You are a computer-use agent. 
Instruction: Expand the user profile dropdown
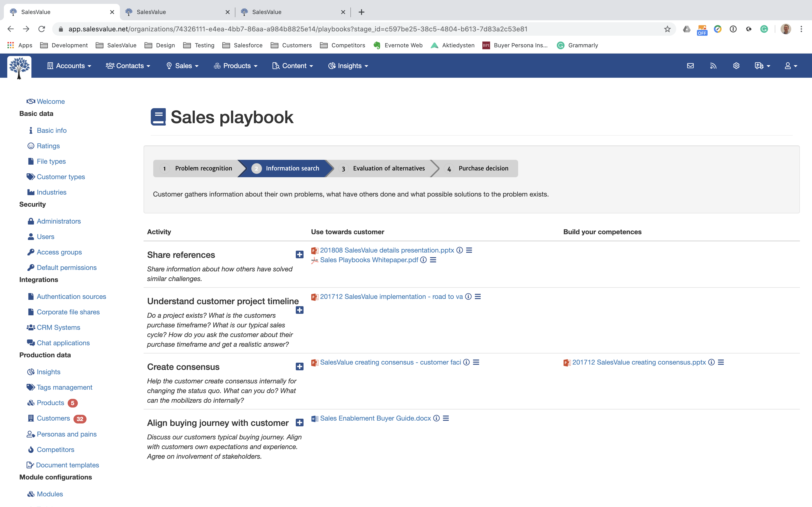click(x=790, y=66)
